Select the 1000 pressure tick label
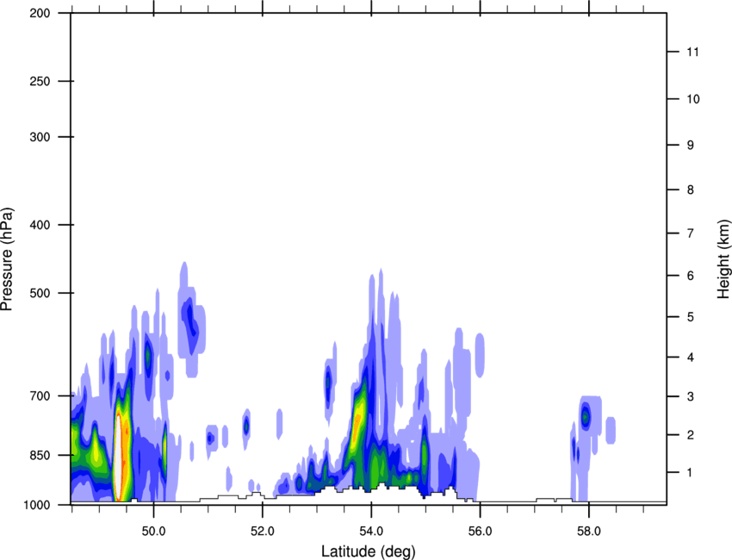732x560 pixels. point(37,505)
